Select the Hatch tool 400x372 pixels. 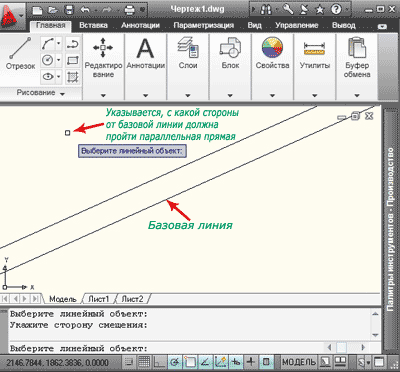pyautogui.click(x=72, y=77)
